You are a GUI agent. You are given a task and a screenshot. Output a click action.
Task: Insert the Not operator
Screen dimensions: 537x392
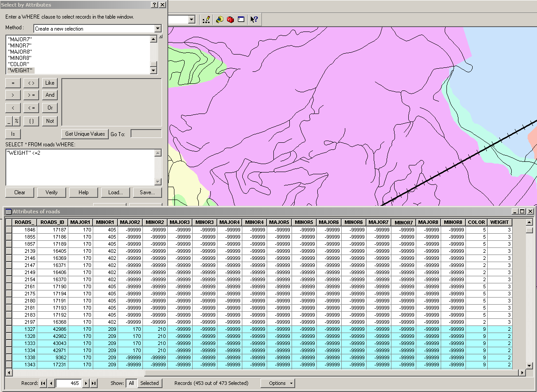(x=50, y=121)
